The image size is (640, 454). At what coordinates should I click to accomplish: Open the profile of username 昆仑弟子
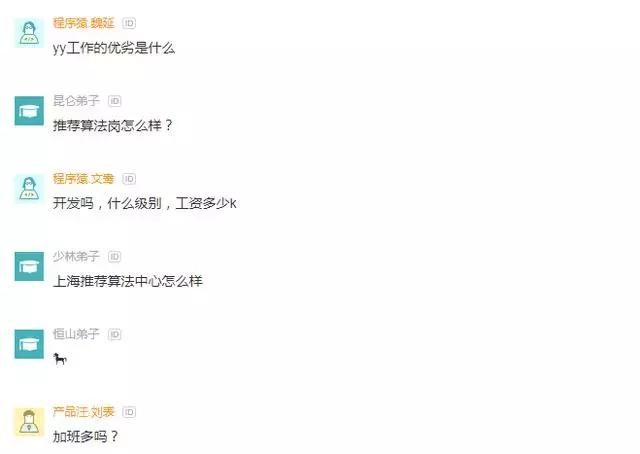(x=76, y=100)
